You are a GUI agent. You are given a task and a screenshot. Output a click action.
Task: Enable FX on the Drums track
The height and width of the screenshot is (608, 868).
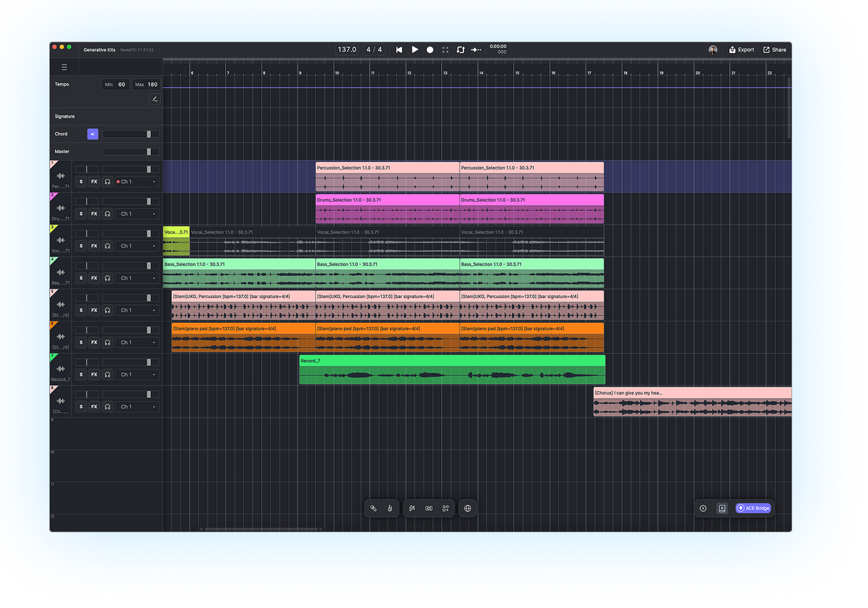94,213
